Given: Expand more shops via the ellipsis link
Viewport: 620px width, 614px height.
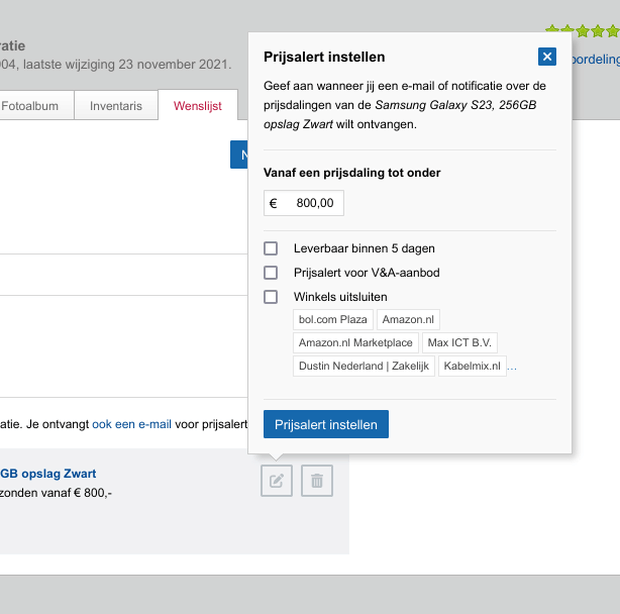Looking at the screenshot, I should (x=512, y=368).
